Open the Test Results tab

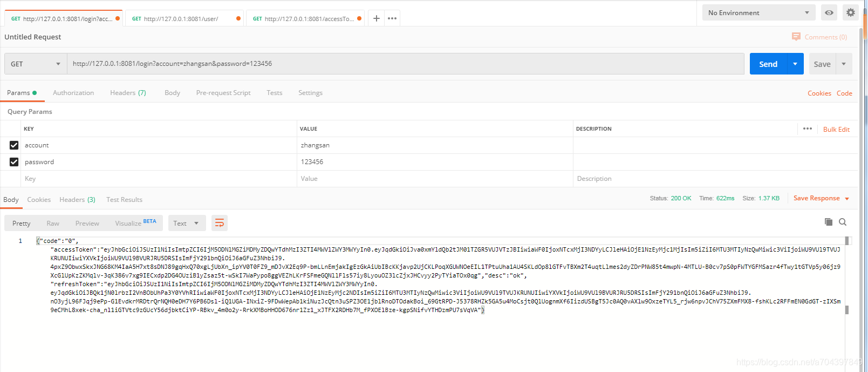point(124,200)
